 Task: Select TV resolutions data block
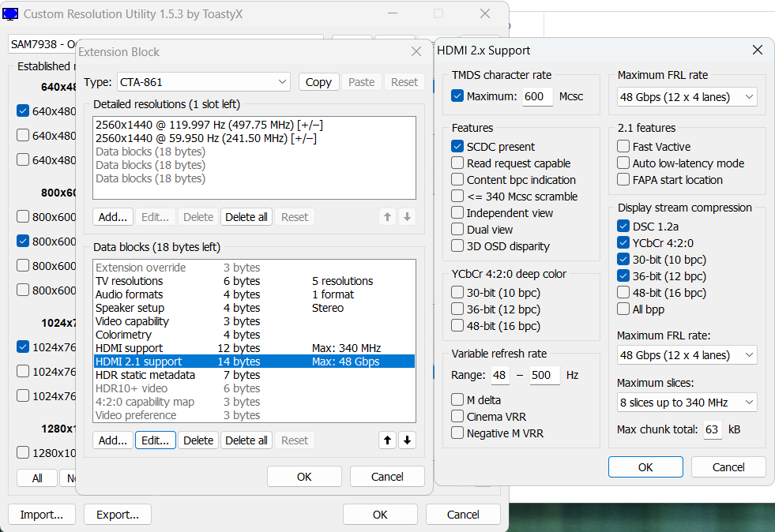pos(254,280)
